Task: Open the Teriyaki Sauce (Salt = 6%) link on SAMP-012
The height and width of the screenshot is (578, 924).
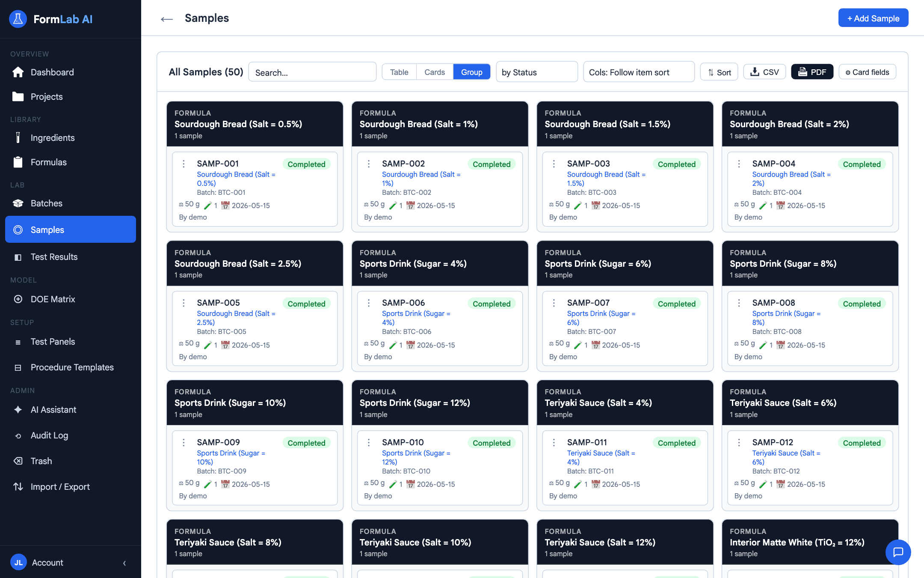Action: click(786, 457)
